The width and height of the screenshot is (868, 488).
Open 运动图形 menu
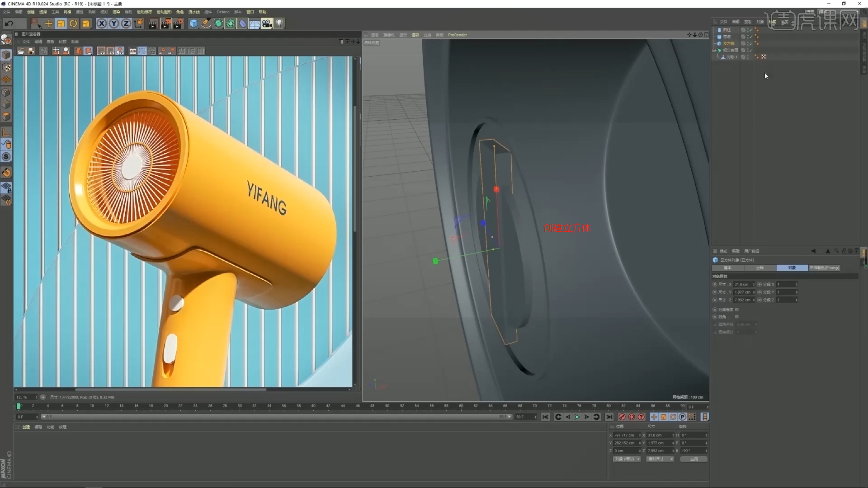pos(164,12)
